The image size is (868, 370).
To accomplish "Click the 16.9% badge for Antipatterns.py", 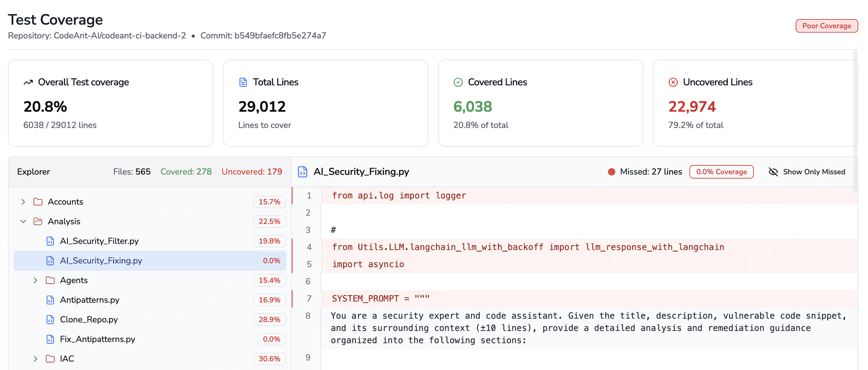I will point(270,300).
